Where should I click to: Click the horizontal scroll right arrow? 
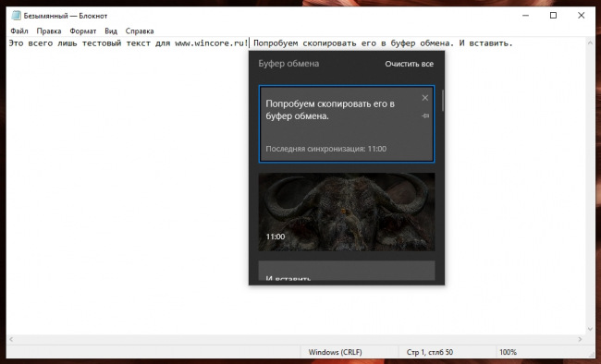[580, 339]
